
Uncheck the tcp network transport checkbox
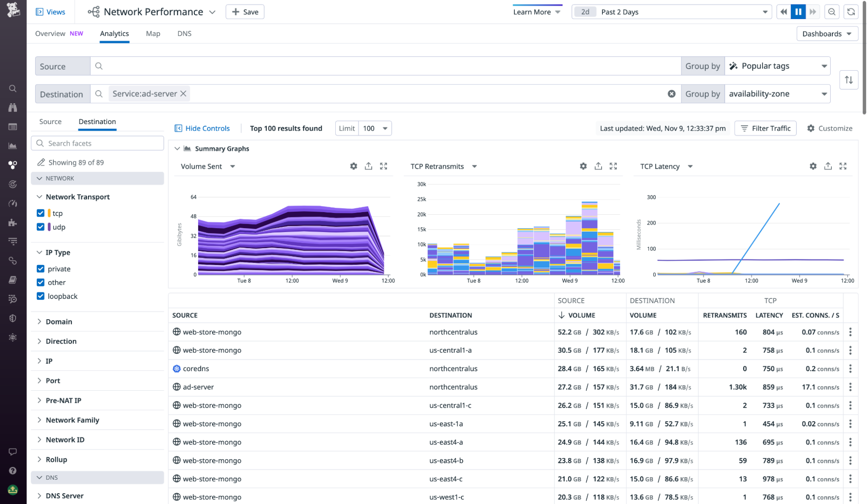coord(41,213)
